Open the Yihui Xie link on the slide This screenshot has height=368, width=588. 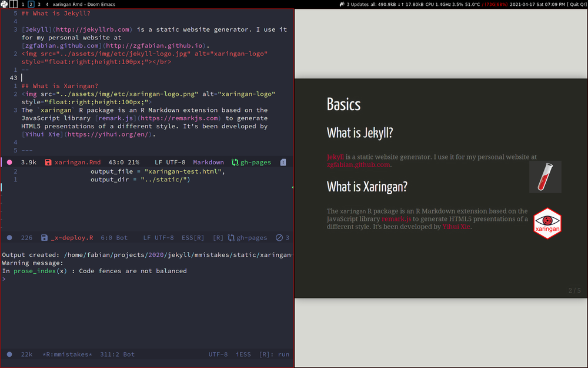click(x=456, y=227)
